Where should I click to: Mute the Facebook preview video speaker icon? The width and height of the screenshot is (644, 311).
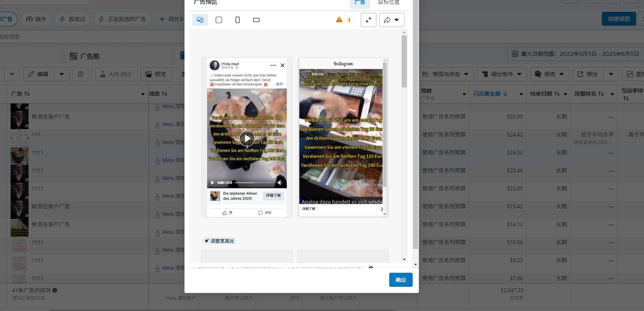click(x=280, y=183)
